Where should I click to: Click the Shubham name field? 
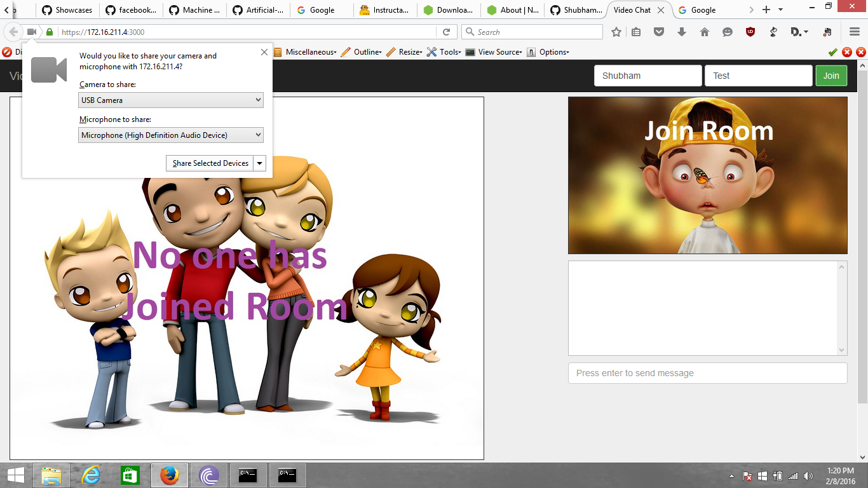648,76
